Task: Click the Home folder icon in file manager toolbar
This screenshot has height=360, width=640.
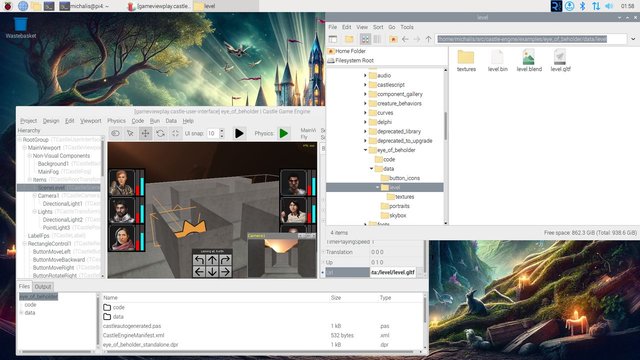Action: pos(393,39)
